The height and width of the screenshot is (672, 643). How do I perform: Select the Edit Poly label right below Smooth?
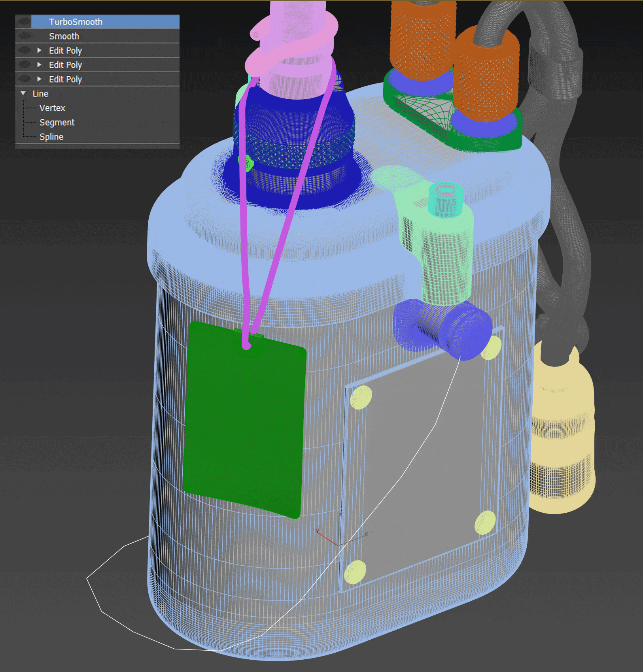coord(65,51)
